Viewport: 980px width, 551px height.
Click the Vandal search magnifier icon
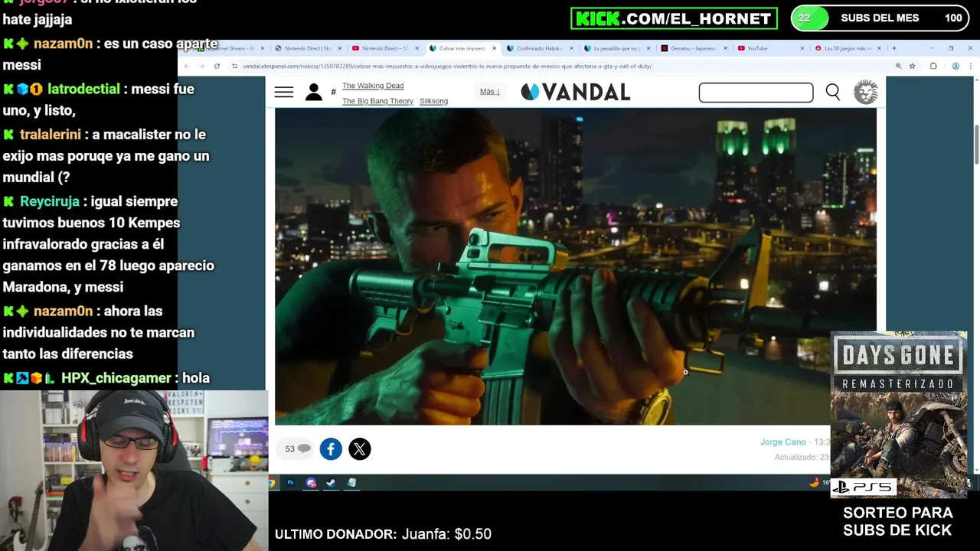833,93
